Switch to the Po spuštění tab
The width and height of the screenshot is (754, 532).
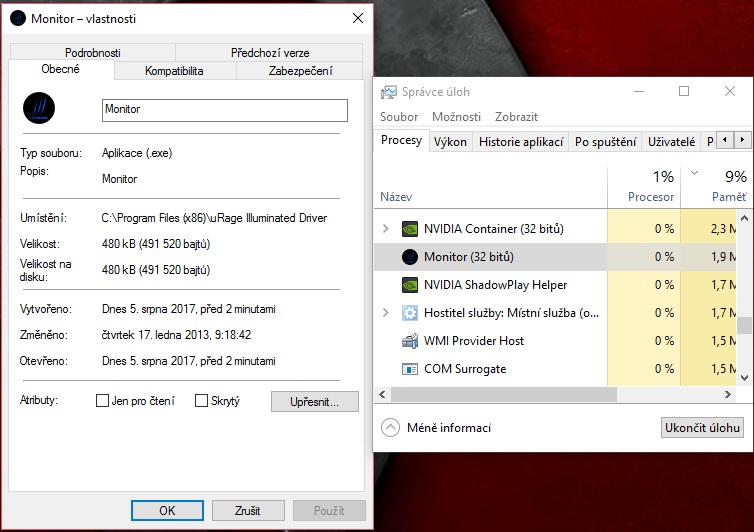click(605, 142)
